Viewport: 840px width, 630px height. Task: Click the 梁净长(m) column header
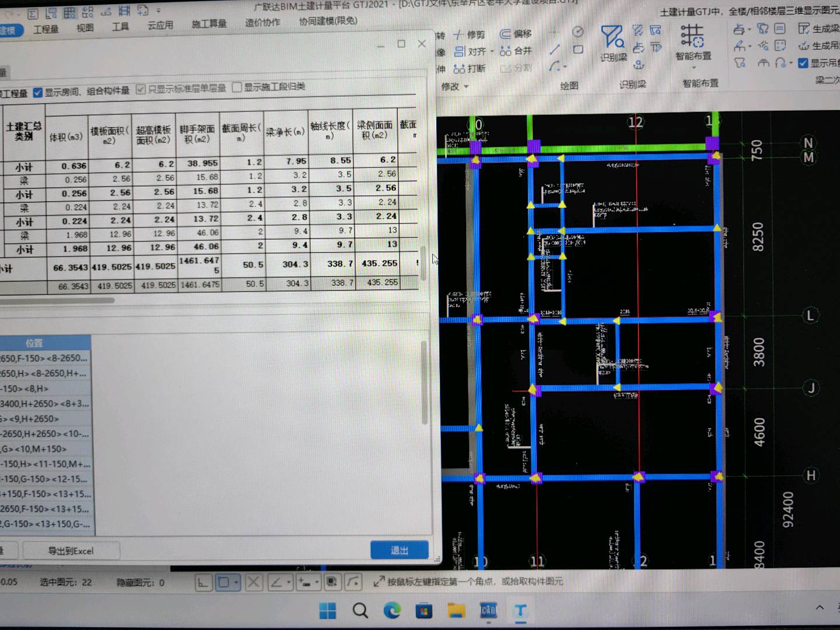285,132
